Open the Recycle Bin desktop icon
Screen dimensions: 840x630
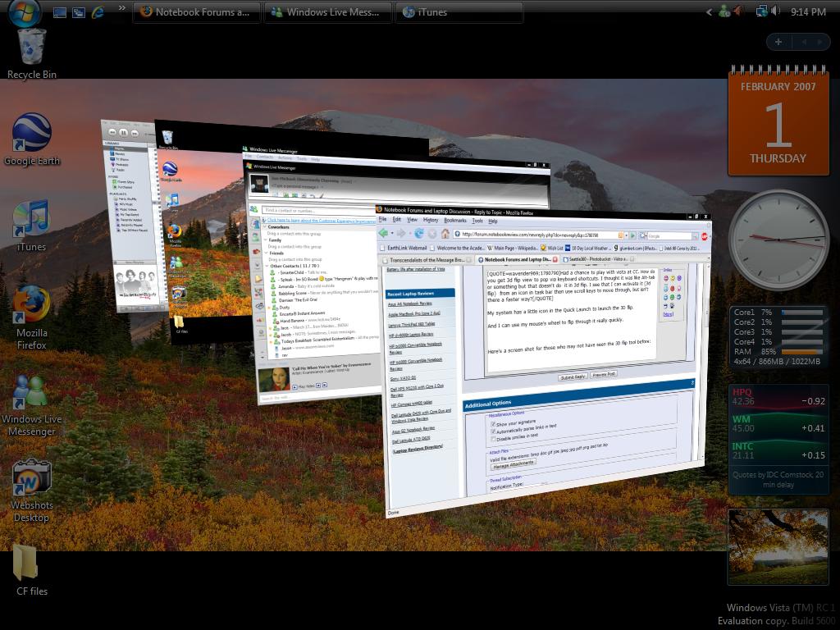32,53
